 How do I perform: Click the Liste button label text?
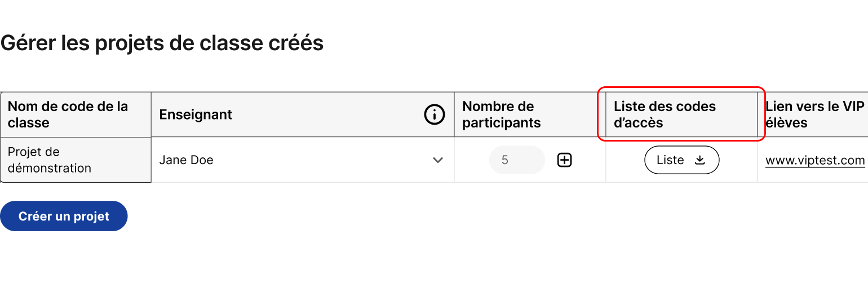pos(670,160)
